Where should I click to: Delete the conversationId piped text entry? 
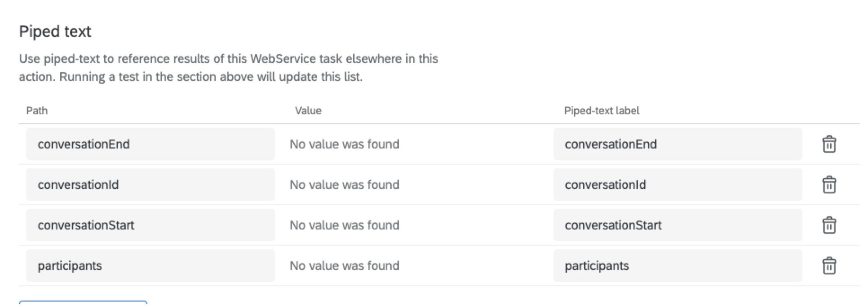coord(829,184)
